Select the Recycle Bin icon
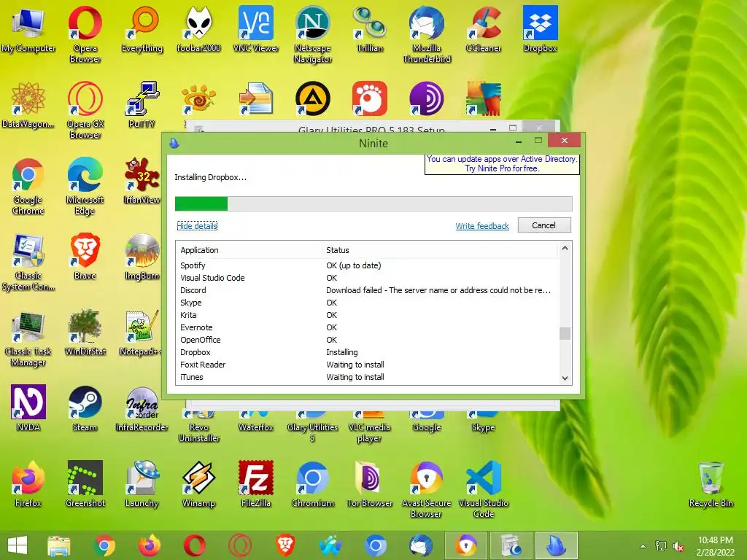Image resolution: width=747 pixels, height=560 pixels. (x=711, y=484)
